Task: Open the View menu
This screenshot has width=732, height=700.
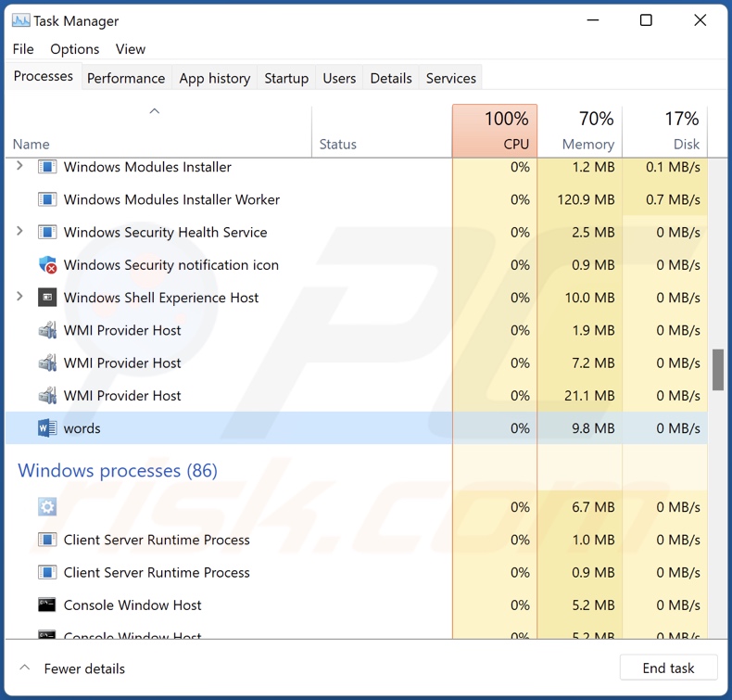Action: (131, 49)
